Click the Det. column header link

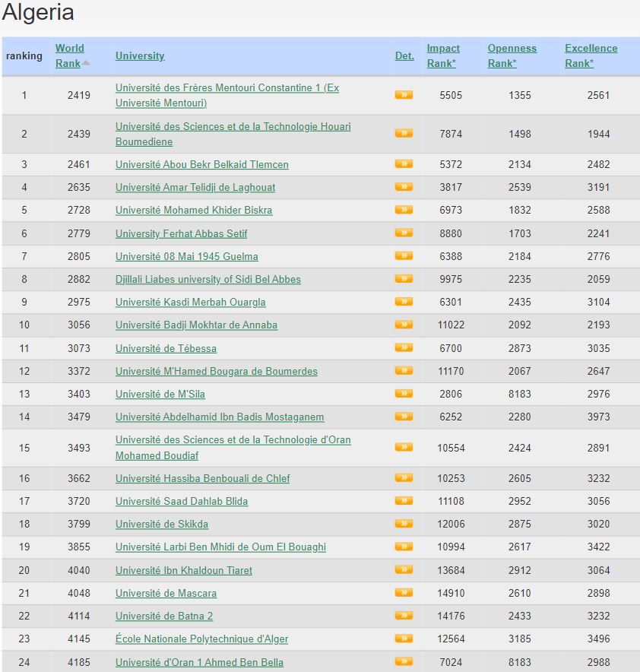404,55
